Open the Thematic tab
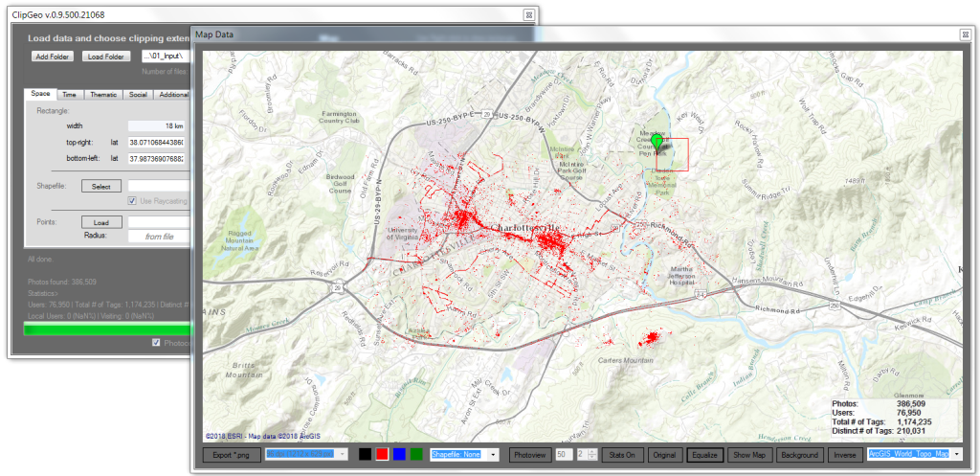980x476 pixels. coord(103,94)
